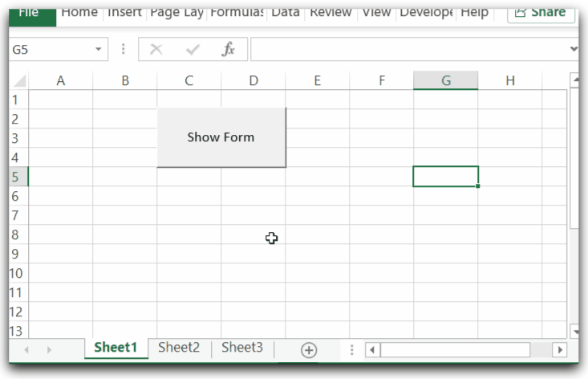Select row 5 header
Screen dimensions: 588x379
[x=18, y=177]
